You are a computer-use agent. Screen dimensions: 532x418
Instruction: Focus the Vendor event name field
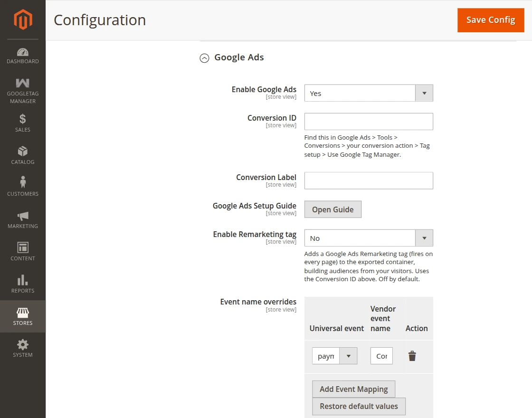pyautogui.click(x=381, y=356)
